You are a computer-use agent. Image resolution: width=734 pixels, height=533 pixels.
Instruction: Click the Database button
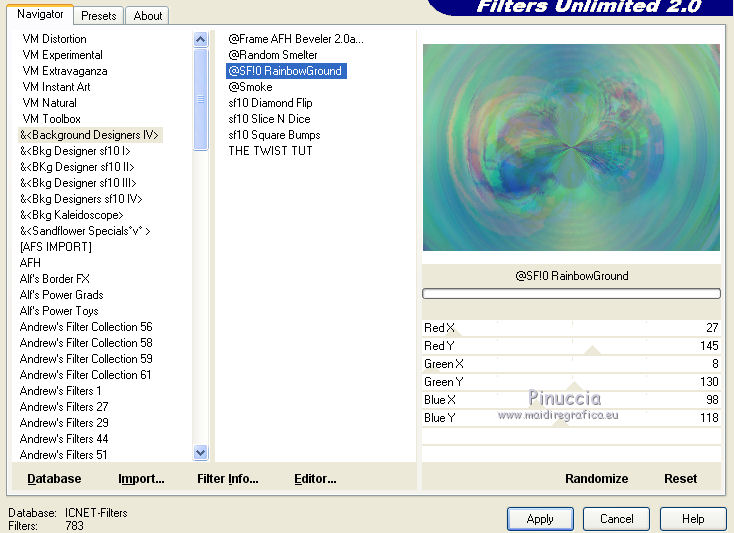[54, 479]
